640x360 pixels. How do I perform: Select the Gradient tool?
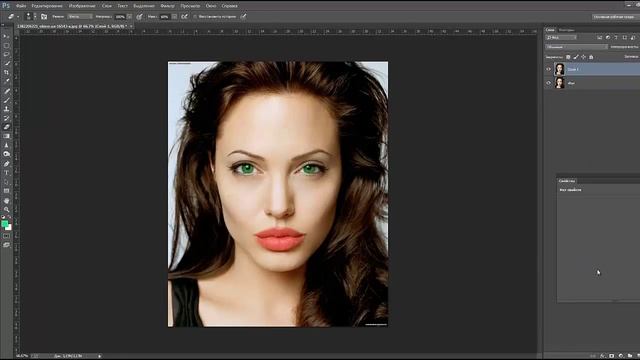[x=7, y=136]
